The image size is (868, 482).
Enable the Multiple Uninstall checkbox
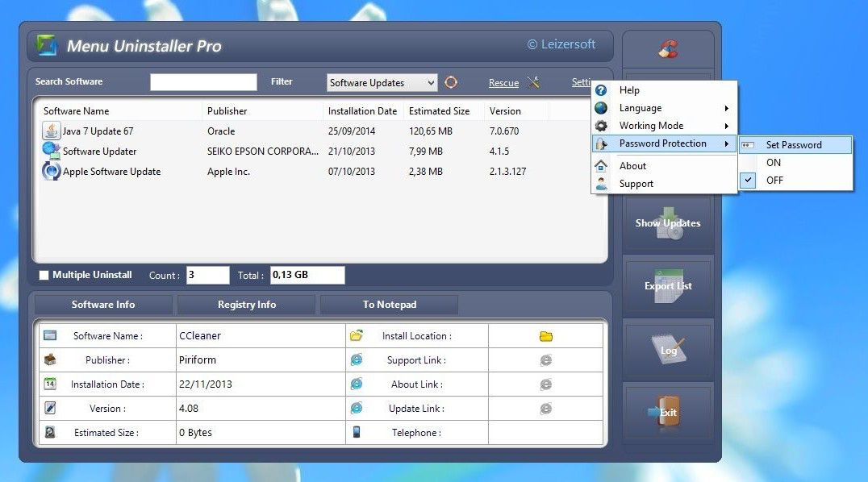click(44, 275)
